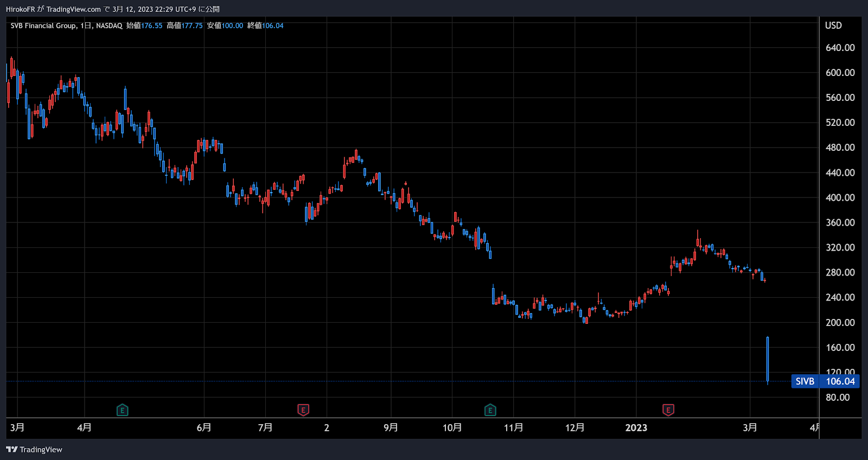Click the 440.00 price axis label
This screenshot has height=460, width=868.
point(840,173)
